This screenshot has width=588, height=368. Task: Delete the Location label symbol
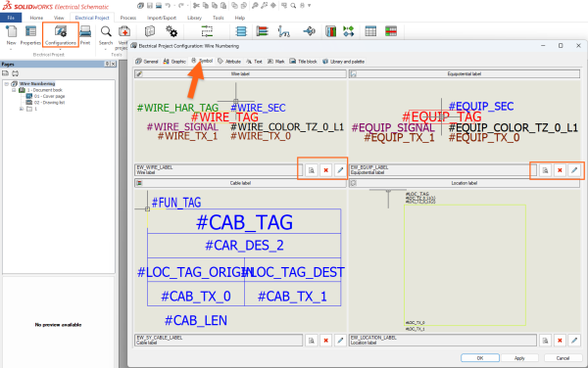point(560,341)
